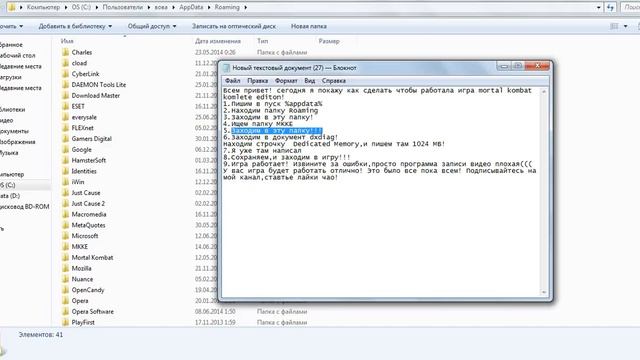Go to Пользователи in the address breadcrumb
This screenshot has width=640, height=360.
pyautogui.click(x=123, y=7)
